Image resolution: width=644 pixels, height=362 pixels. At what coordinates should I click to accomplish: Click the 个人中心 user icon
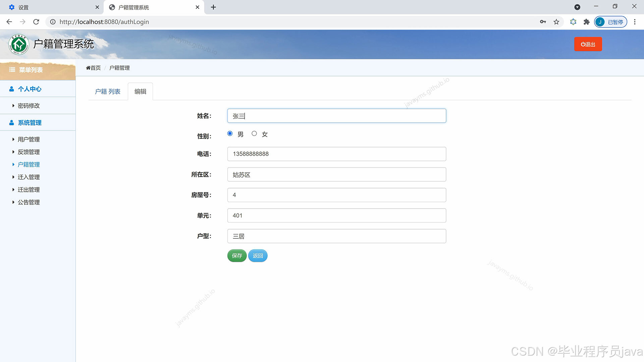[x=12, y=89]
